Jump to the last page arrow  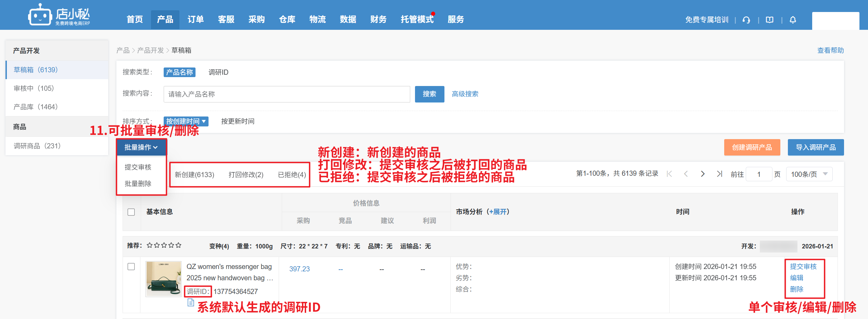[x=719, y=174]
